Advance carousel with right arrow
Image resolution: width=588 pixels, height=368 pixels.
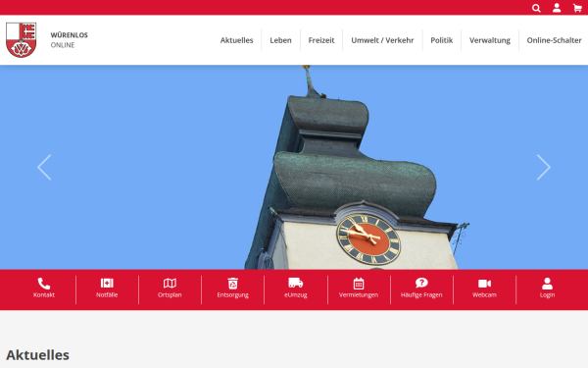(544, 167)
